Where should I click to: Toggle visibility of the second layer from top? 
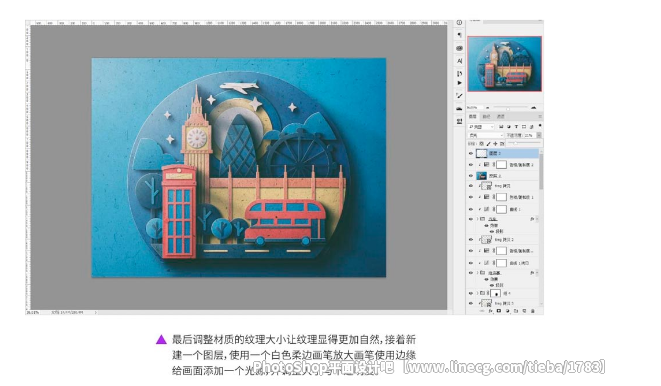(471, 164)
